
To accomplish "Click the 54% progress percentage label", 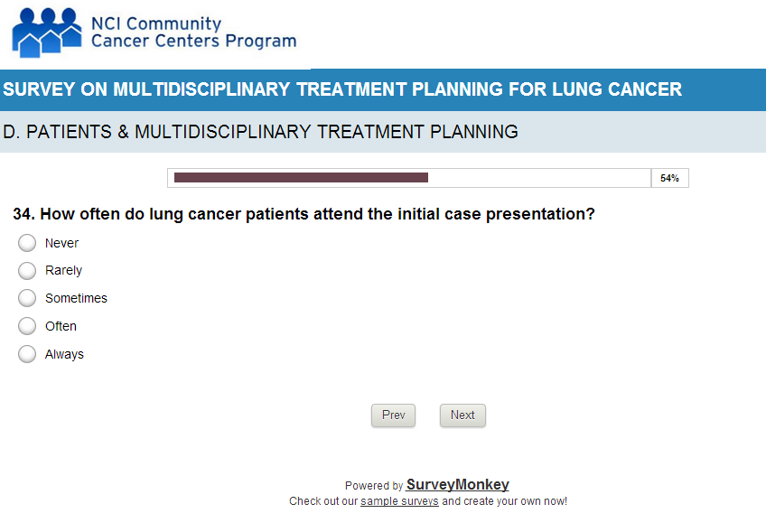I will pos(669,178).
